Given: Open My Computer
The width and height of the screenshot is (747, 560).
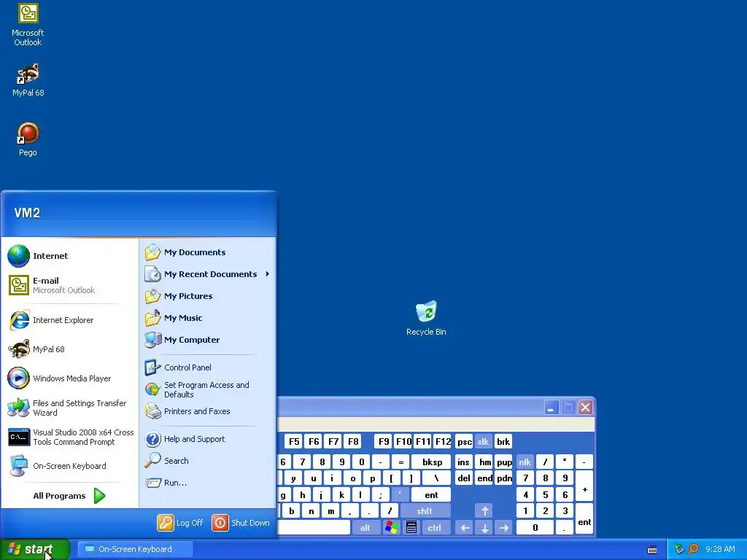Looking at the screenshot, I should tap(207, 340).
